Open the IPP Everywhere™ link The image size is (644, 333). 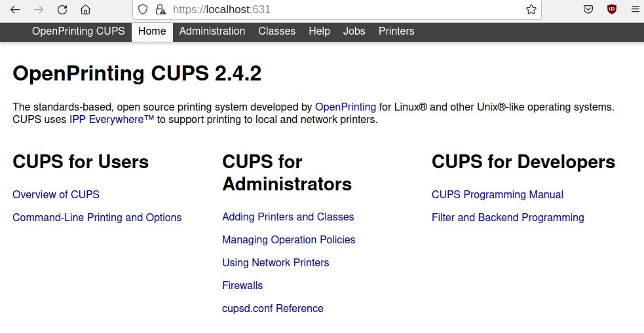click(112, 119)
